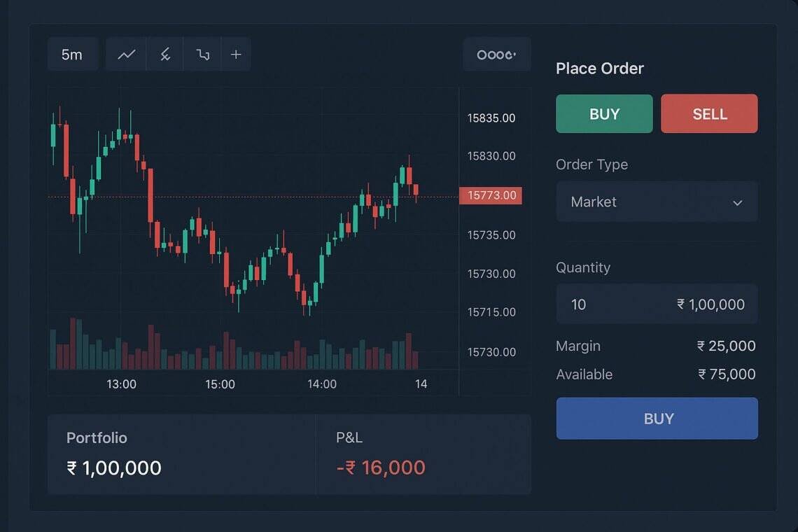The height and width of the screenshot is (532, 798).
Task: Click the chevron arrow in Order Type
Action: tap(737, 202)
